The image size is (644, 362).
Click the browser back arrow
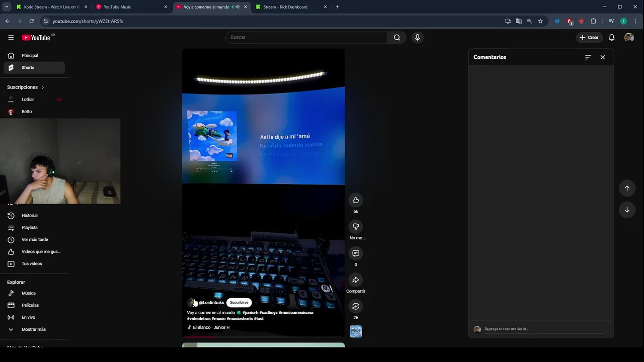point(7,21)
